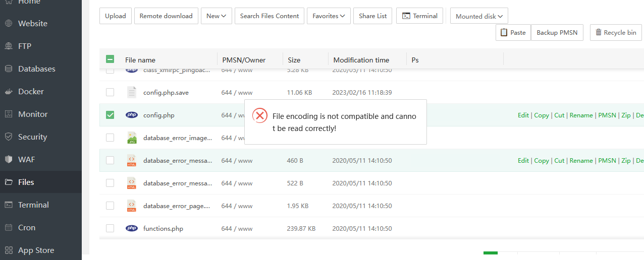Image resolution: width=644 pixels, height=260 pixels.
Task: Tick the checkbox for functions.php
Action: 110,228
